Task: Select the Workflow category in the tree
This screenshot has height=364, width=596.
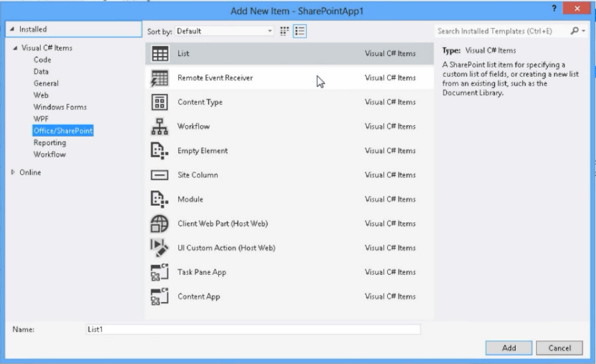Action: tap(50, 155)
